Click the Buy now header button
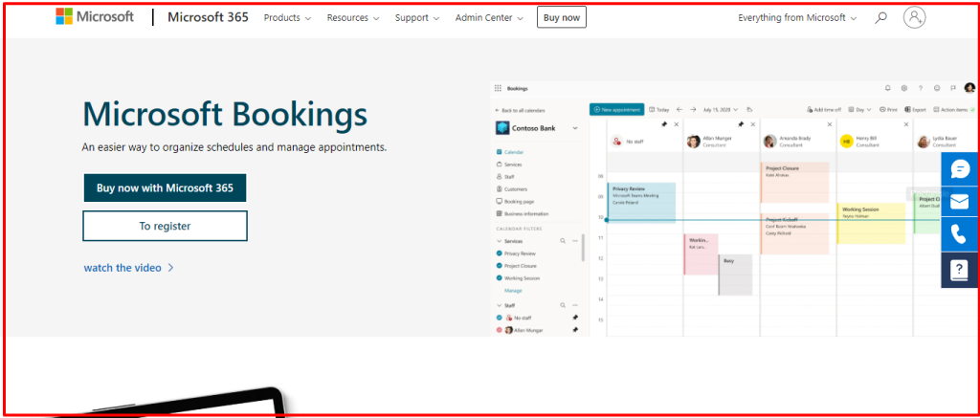 [x=561, y=17]
